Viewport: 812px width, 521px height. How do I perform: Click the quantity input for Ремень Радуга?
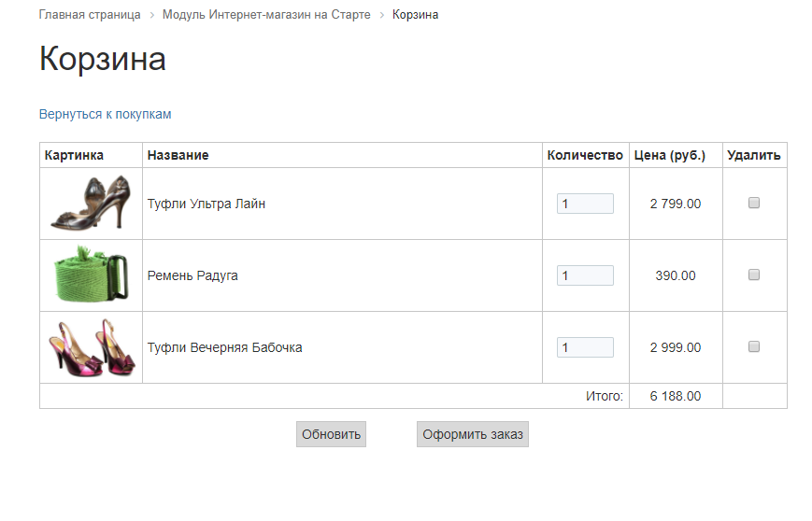(585, 275)
